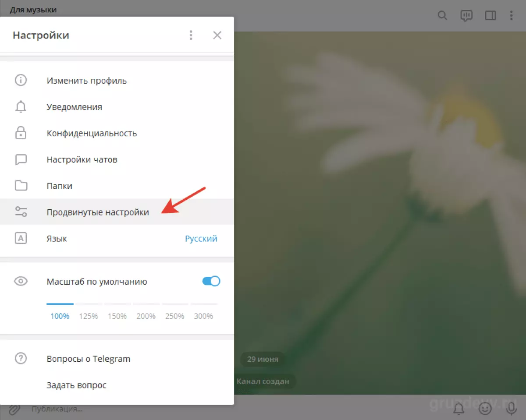Open Изменить профиль

pos(117,81)
